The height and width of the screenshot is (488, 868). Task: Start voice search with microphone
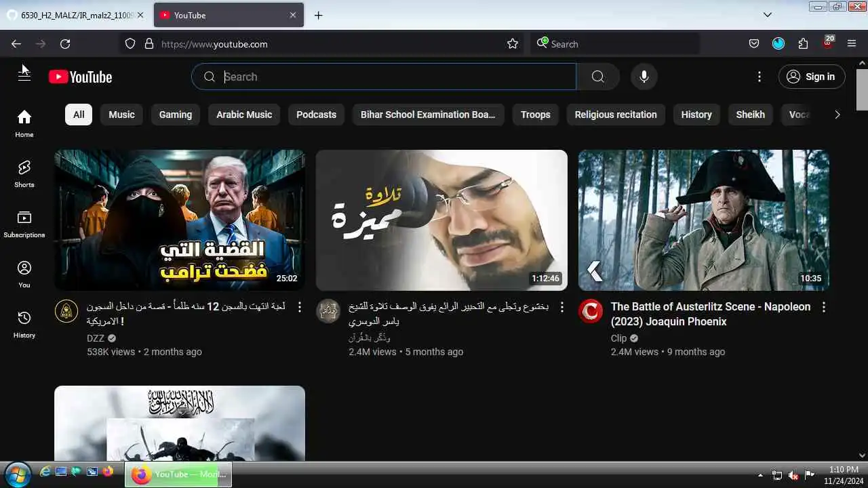tap(644, 77)
